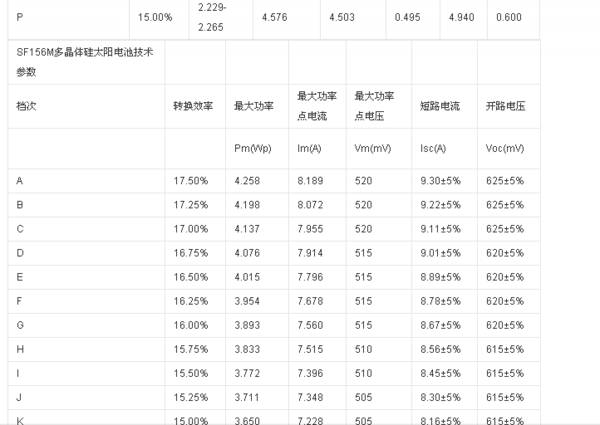Click max power value 4.015

247,277
